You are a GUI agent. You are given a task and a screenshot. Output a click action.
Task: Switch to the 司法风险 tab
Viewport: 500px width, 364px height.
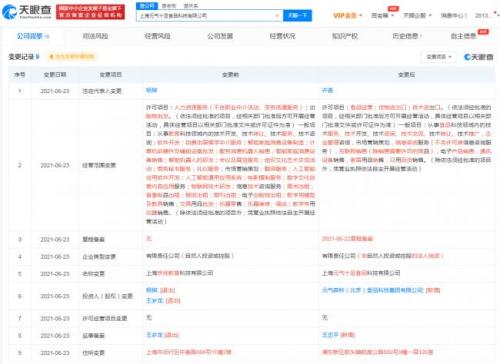pyautogui.click(x=95, y=36)
